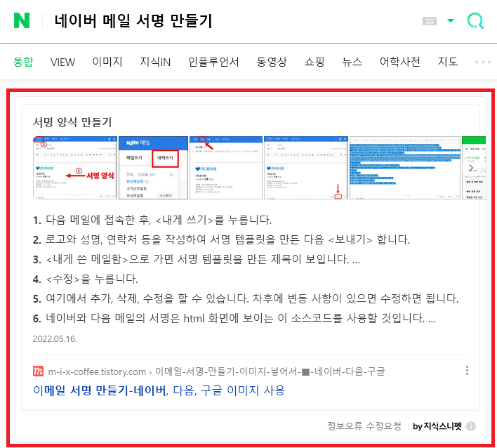Click the green Naver N logo
The width and height of the screenshot is (497, 448).
click(22, 20)
